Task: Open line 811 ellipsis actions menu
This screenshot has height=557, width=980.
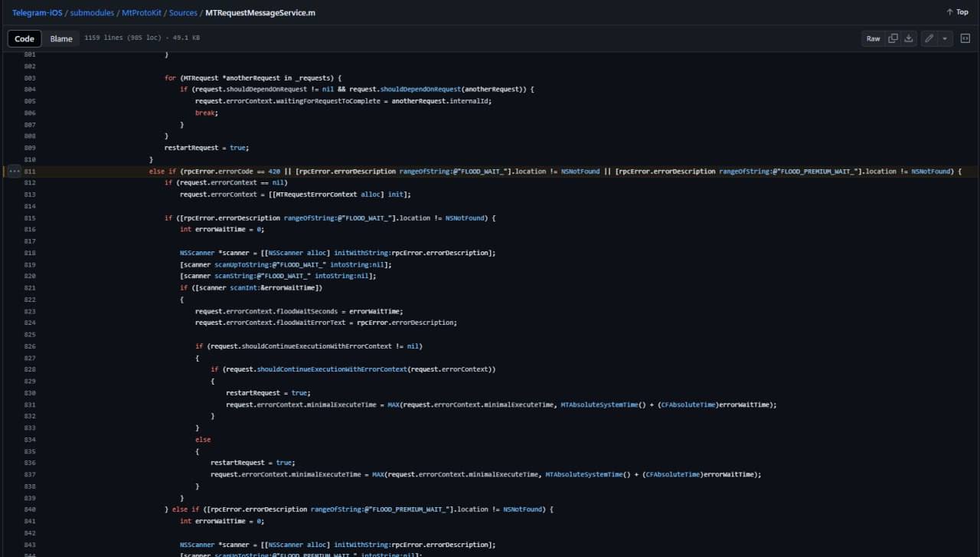Action: coord(14,172)
